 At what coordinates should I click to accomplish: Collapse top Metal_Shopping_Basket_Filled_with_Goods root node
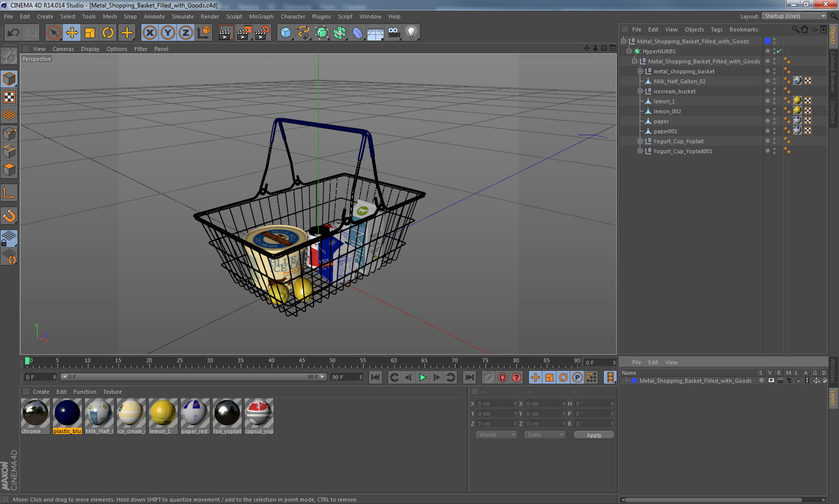click(x=624, y=41)
